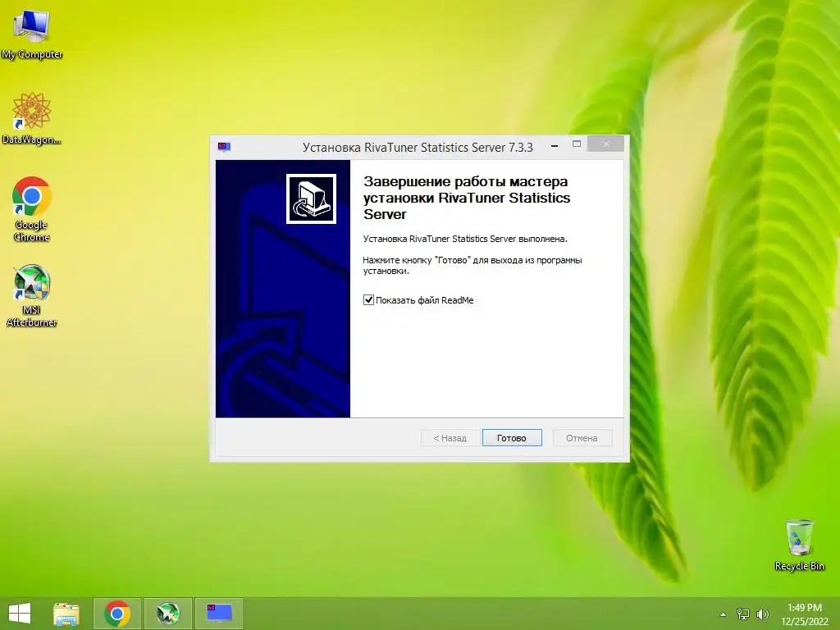Click the Нажмите кнопку "Готово" instruction text

point(472,265)
